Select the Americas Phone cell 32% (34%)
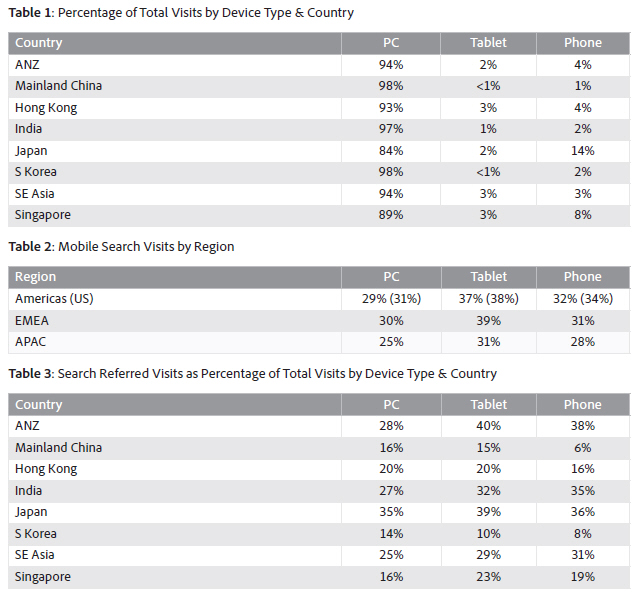The image size is (633, 593). (582, 299)
